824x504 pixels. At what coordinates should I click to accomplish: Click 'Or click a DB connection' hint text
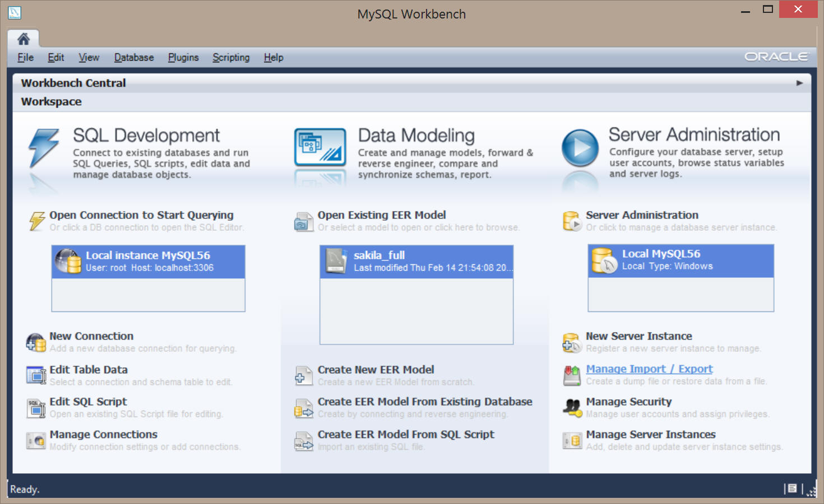147,227
